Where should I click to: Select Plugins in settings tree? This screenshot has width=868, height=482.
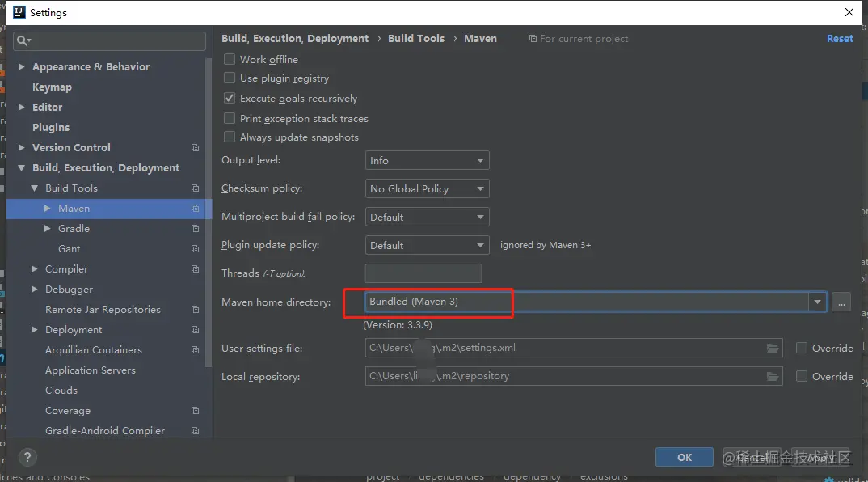tap(51, 128)
